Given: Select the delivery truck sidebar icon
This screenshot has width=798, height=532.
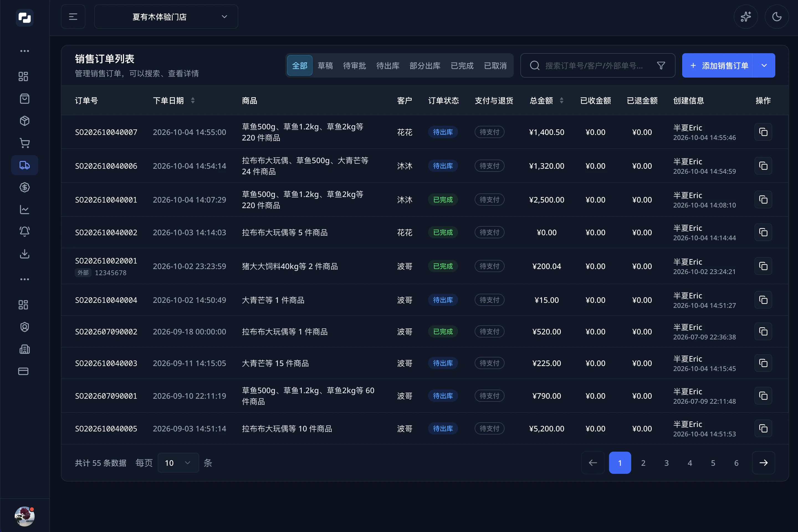Looking at the screenshot, I should point(24,165).
